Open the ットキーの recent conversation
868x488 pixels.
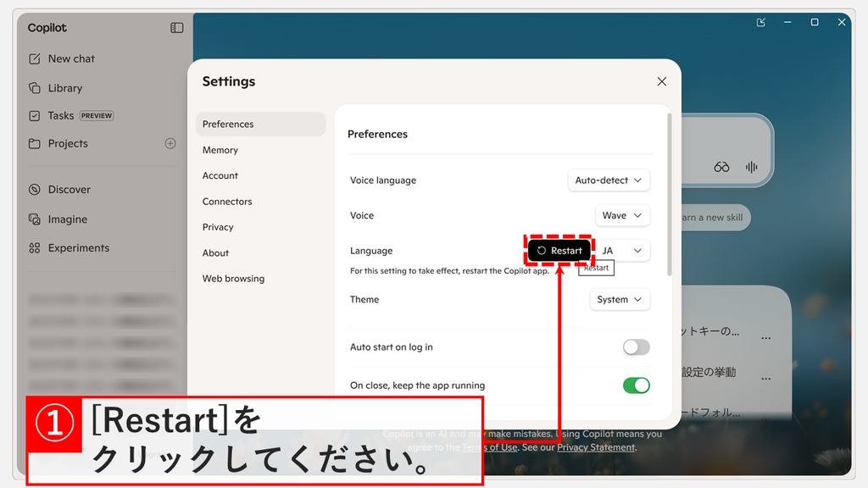[x=710, y=331]
